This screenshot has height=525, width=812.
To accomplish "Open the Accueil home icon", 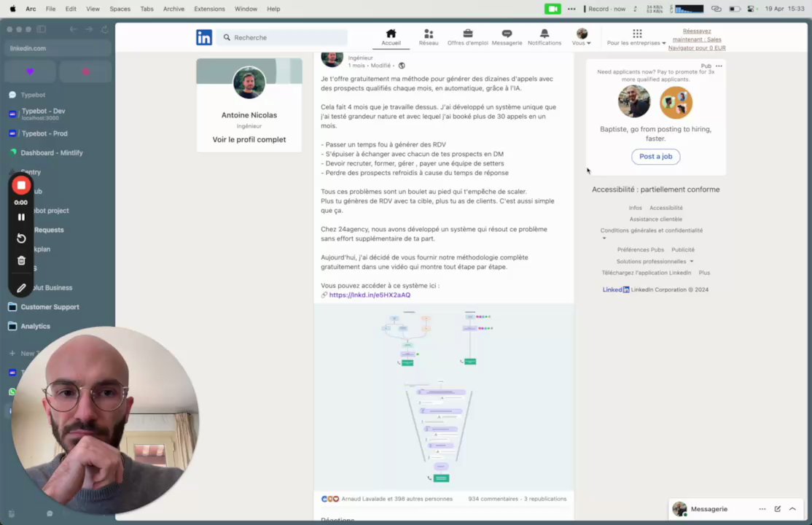I will [391, 34].
